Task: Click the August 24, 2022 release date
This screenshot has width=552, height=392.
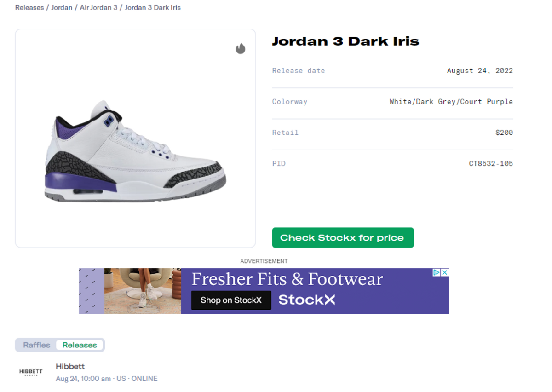Action: coord(480,71)
